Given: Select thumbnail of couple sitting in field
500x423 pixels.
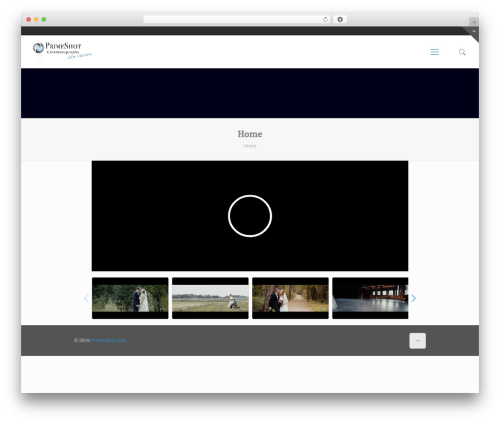Looking at the screenshot, I should pos(210,298).
